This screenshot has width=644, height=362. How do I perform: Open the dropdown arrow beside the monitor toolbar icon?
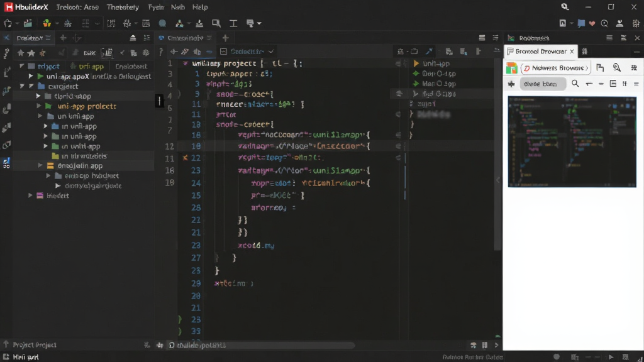(x=259, y=23)
